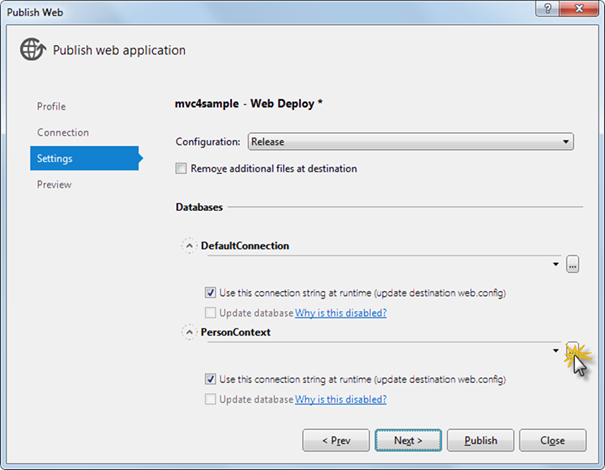This screenshot has height=470, width=605.
Task: Click the 'Publish Web' title bar text
Action: tap(35, 12)
